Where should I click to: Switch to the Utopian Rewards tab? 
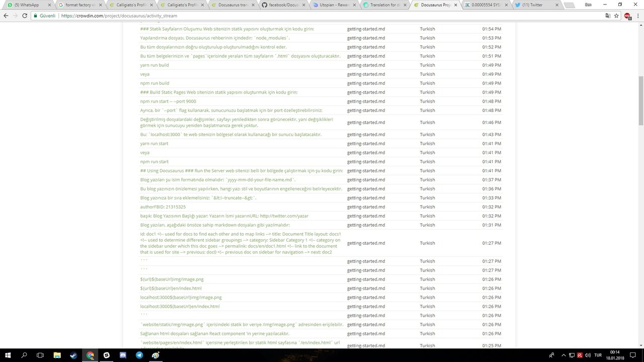(x=334, y=5)
